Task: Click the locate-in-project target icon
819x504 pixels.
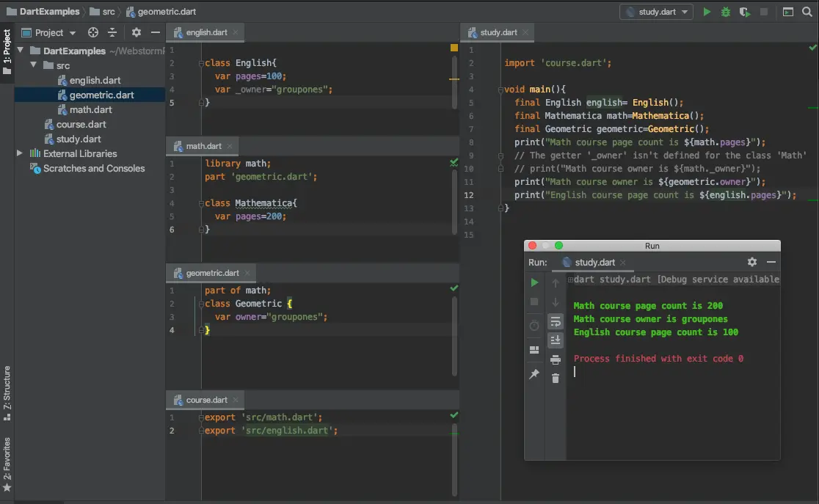Action: coord(93,32)
